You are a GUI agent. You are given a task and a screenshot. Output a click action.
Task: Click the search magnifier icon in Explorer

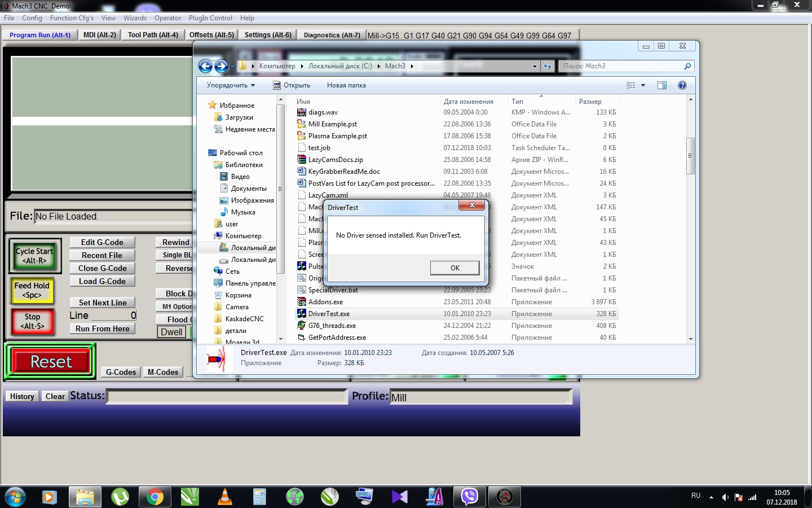[x=687, y=66]
